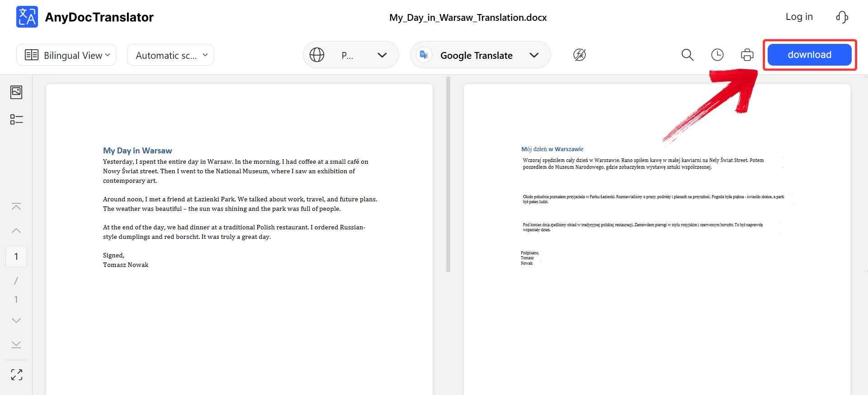This screenshot has height=395, width=868.
Task: Click the Google Translate logo icon
Action: click(x=424, y=55)
